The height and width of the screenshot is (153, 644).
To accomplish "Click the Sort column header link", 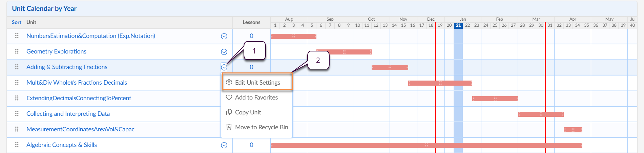I will [16, 22].
